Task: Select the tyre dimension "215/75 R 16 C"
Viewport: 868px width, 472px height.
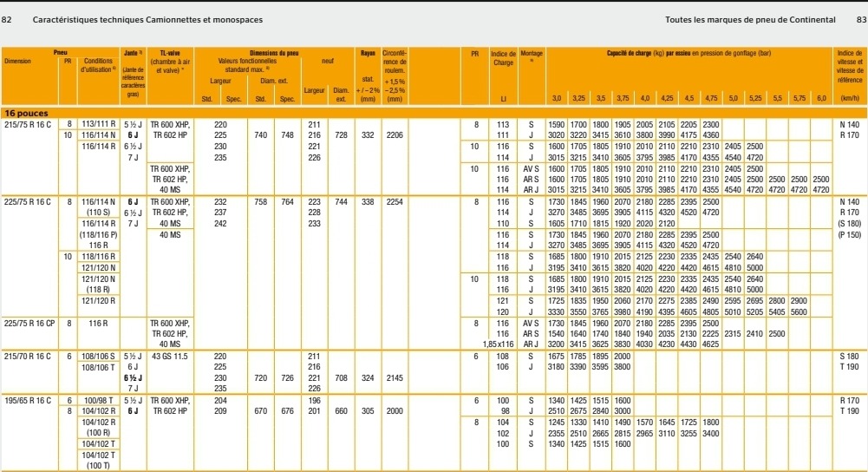Action: 28,125
